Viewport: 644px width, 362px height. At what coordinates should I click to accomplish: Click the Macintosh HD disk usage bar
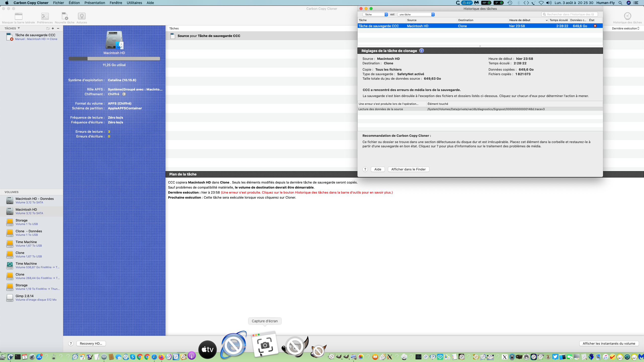coord(114,59)
